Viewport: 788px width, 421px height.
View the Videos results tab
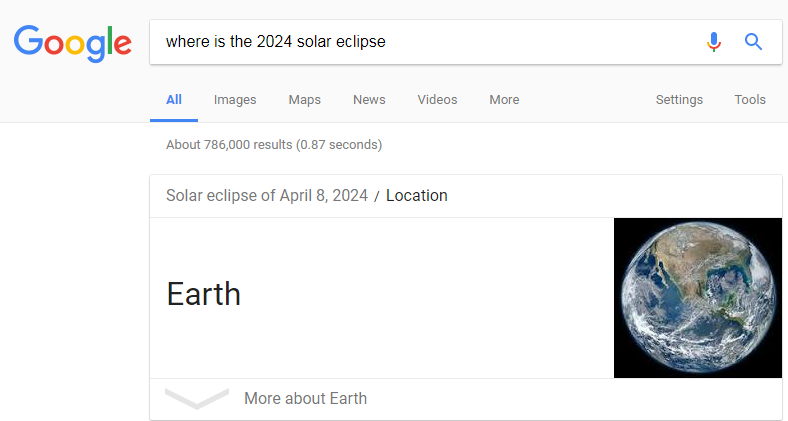tap(437, 99)
